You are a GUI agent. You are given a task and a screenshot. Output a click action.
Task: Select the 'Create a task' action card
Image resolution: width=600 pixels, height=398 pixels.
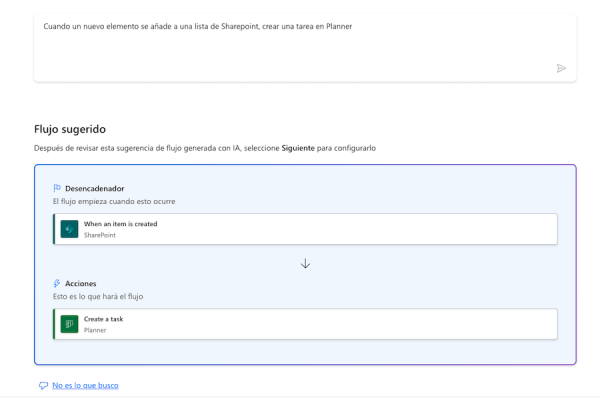305,324
